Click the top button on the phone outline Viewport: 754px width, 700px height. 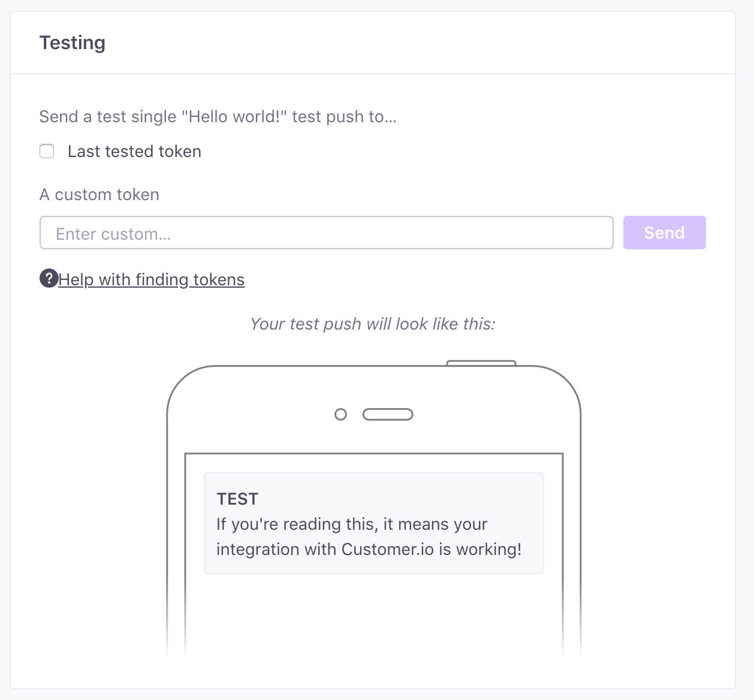point(481,363)
